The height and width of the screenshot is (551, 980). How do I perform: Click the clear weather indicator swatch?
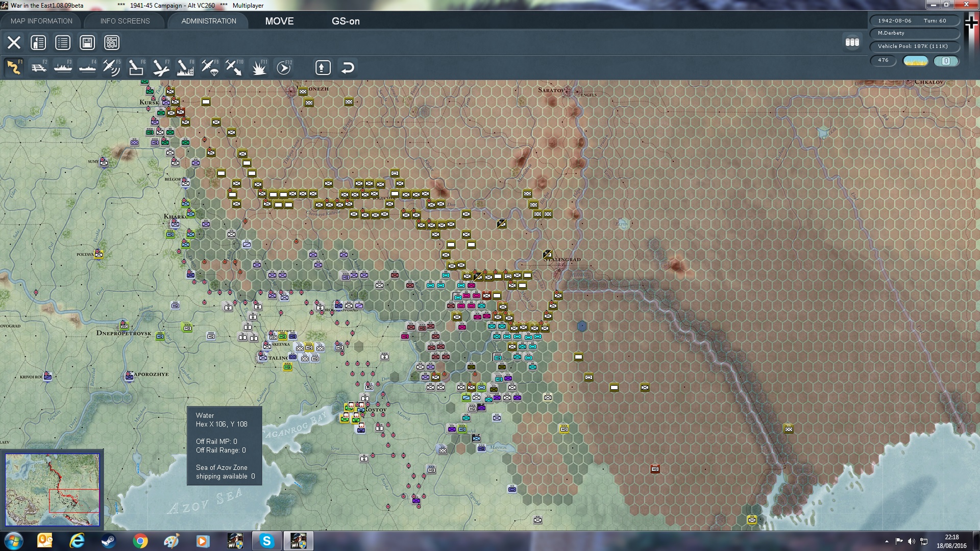point(915,61)
